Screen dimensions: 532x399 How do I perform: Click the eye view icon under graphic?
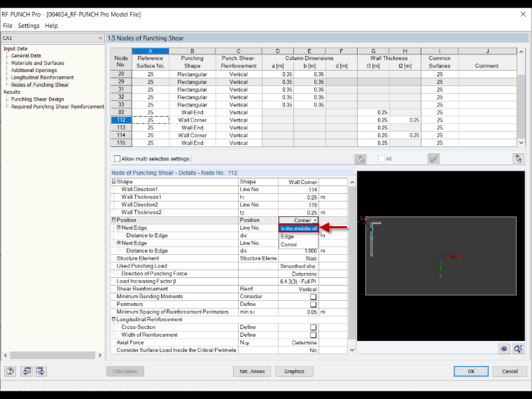click(x=504, y=348)
